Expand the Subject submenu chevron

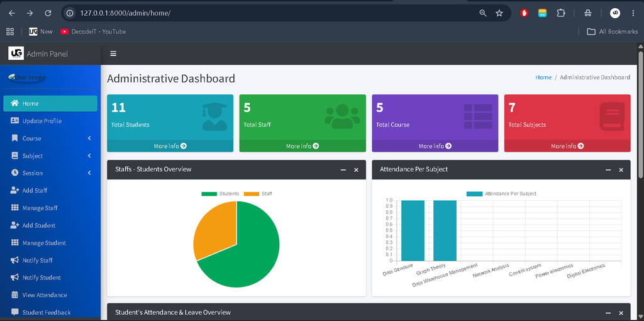[x=89, y=155]
